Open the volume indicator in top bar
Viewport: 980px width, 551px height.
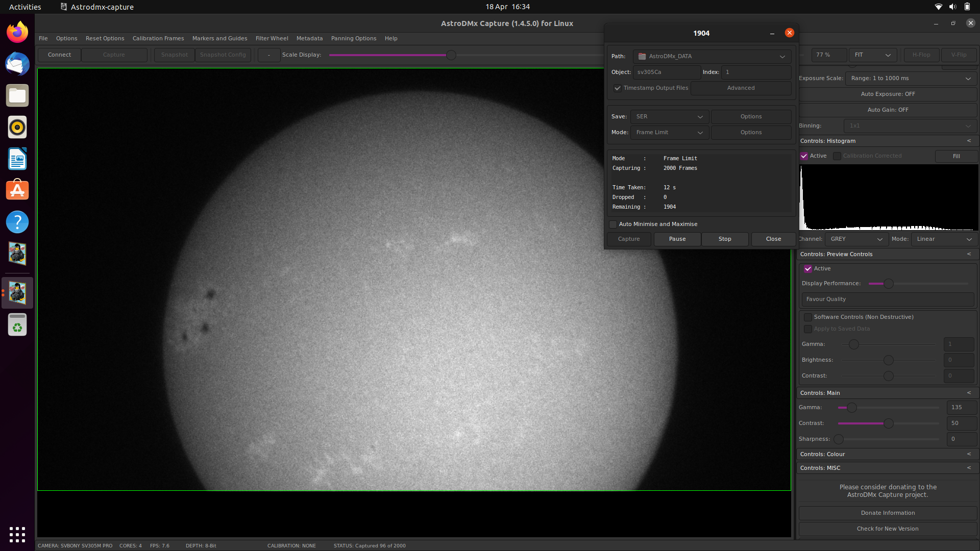(x=952, y=7)
